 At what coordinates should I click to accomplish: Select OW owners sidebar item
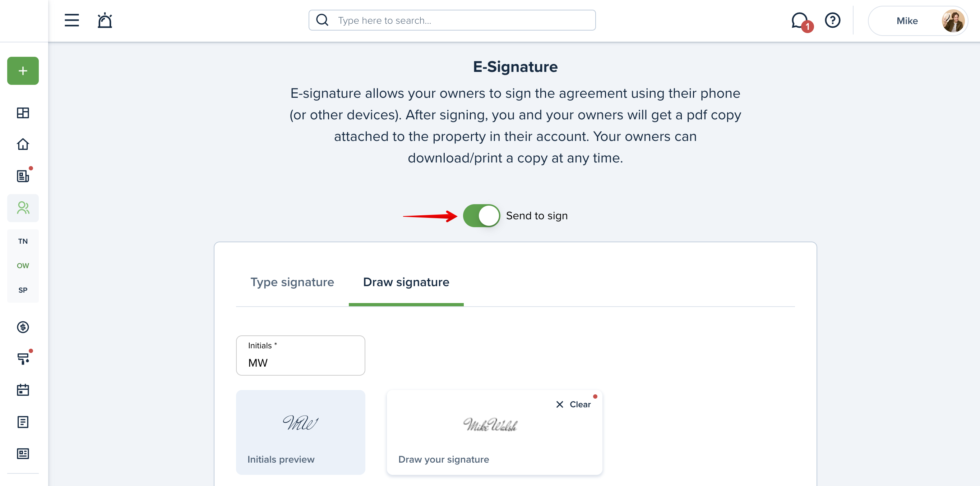tap(23, 266)
